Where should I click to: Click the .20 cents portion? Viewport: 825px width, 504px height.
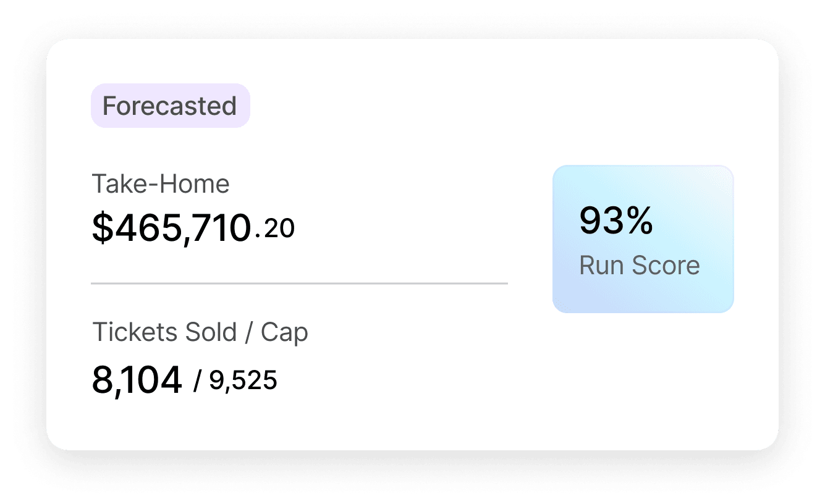pyautogui.click(x=276, y=229)
